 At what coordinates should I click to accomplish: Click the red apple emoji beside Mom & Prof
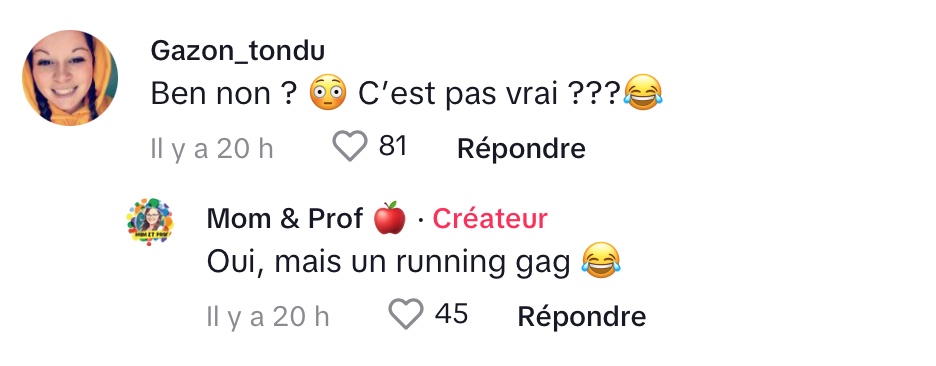tap(389, 218)
